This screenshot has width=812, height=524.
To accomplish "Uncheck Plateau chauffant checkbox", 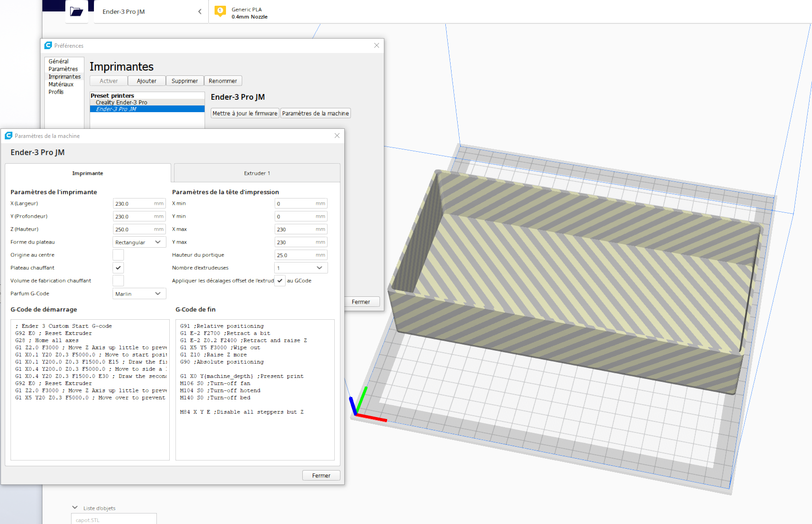I will pos(118,268).
